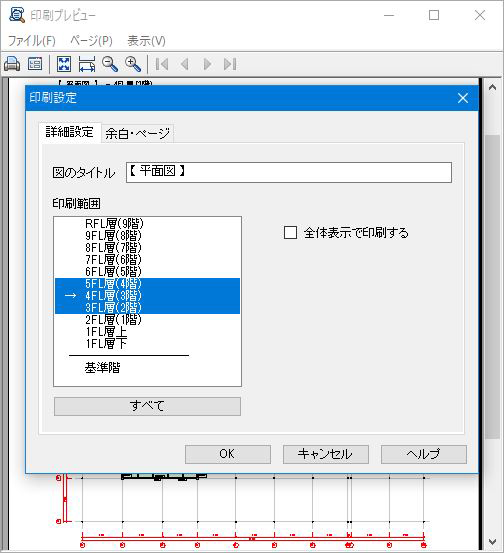The image size is (504, 553).
Task: Go to previous page arrow icon
Action: (x=184, y=64)
